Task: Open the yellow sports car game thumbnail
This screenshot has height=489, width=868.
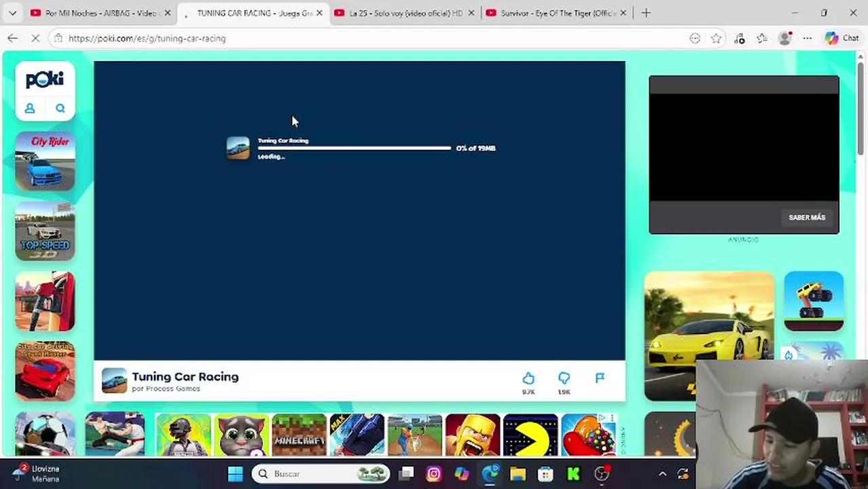Action: click(x=709, y=336)
